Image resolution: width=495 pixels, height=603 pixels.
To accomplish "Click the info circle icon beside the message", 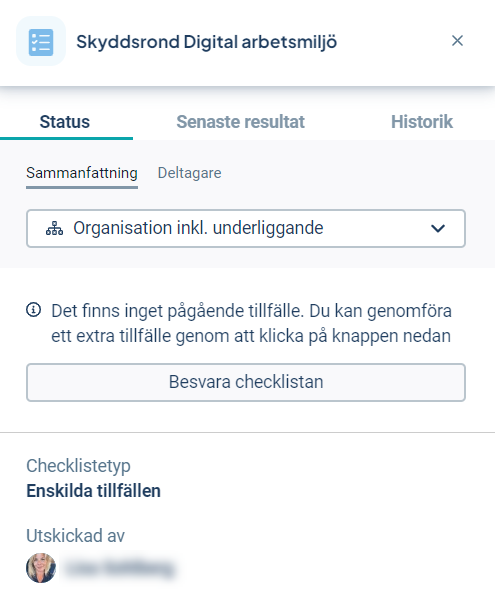I will [x=33, y=310].
